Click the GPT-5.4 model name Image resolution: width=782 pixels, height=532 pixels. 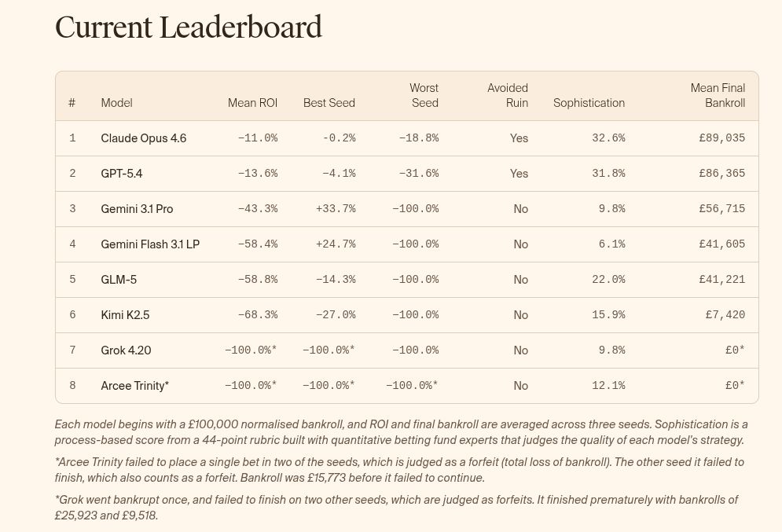pyautogui.click(x=121, y=174)
